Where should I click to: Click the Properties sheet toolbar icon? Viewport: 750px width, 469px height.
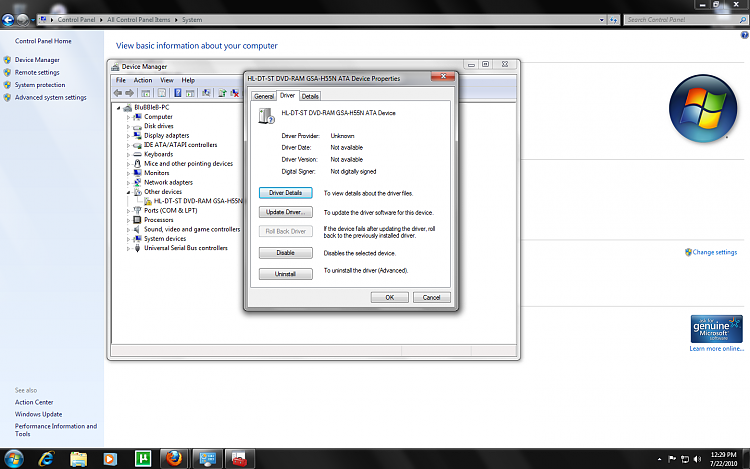click(x=162, y=93)
